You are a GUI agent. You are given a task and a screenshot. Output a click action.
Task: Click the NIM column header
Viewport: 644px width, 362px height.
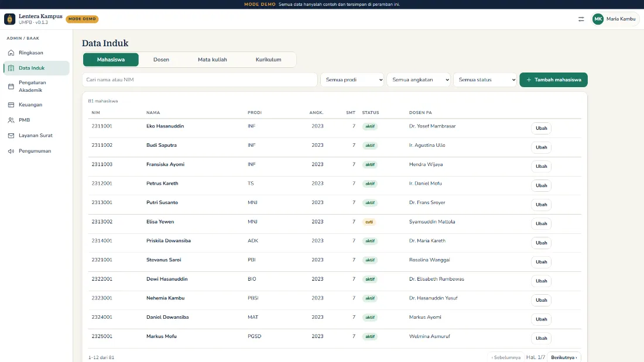[95, 112]
